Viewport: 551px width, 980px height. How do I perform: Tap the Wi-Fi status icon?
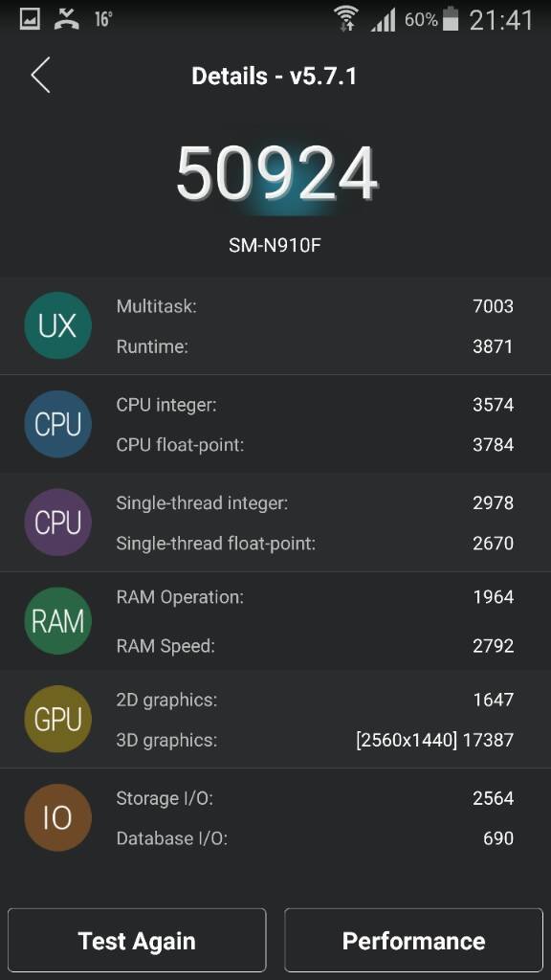pyautogui.click(x=345, y=18)
